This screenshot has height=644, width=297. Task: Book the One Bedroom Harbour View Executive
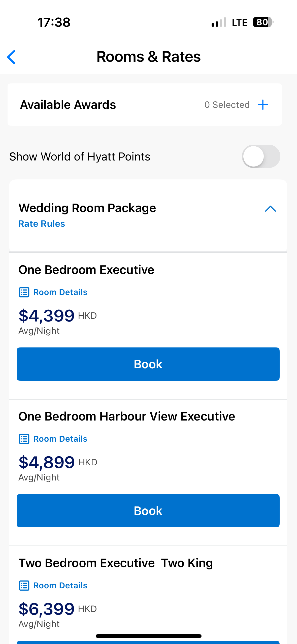[x=148, y=511]
